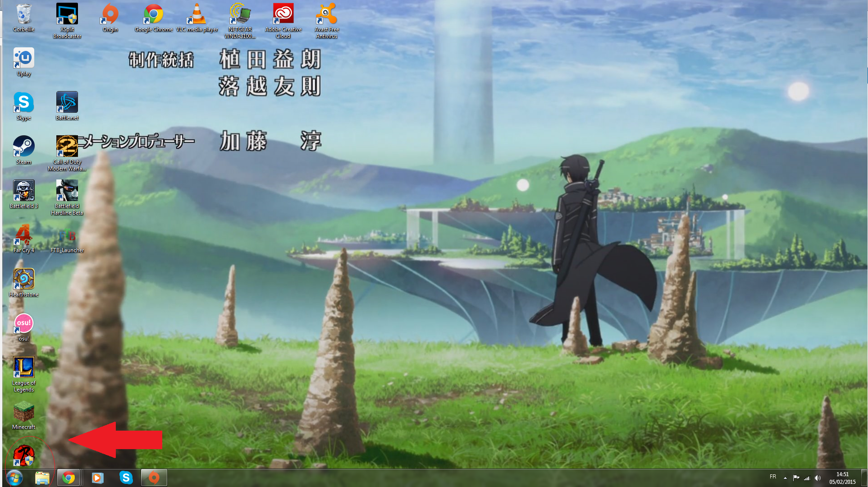The height and width of the screenshot is (487, 868).
Task: Open the volume speaker tray icon
Action: tap(818, 478)
